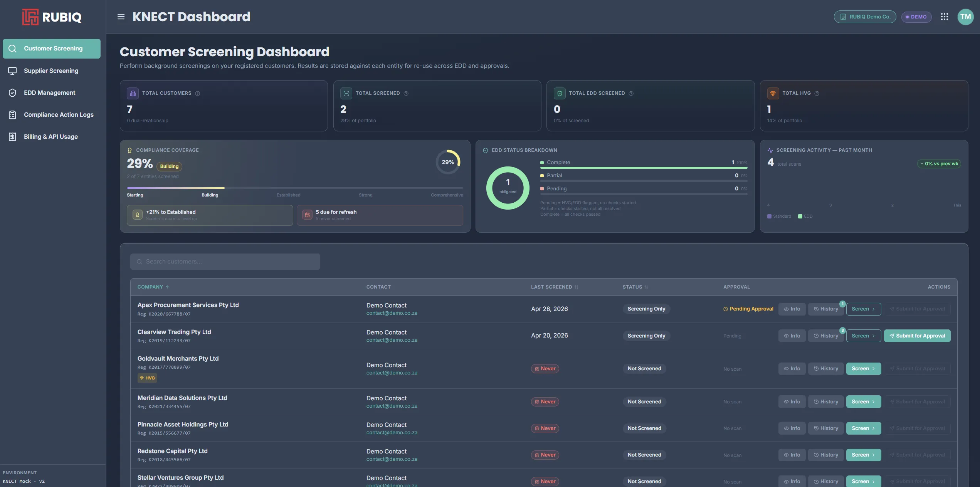Click the Screening Activity pulse icon
This screenshot has height=487, width=980.
[770, 150]
